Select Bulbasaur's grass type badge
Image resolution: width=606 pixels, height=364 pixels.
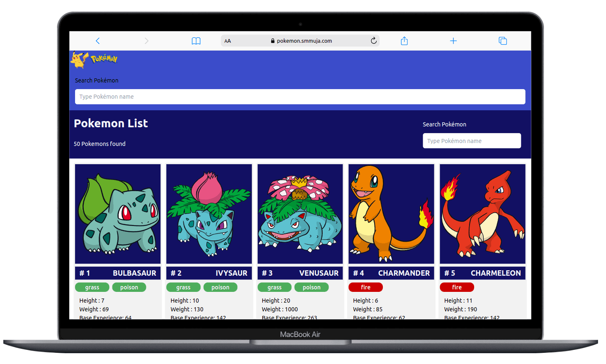(92, 287)
